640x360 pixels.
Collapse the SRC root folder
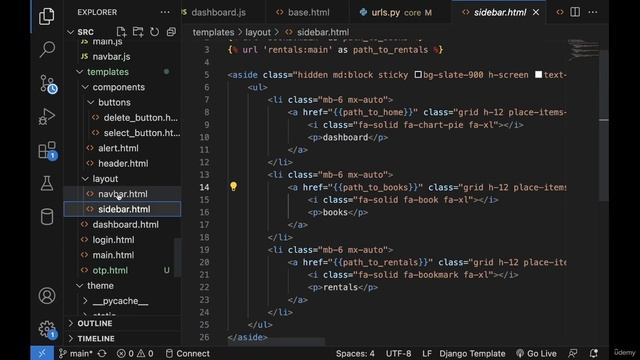(71, 32)
